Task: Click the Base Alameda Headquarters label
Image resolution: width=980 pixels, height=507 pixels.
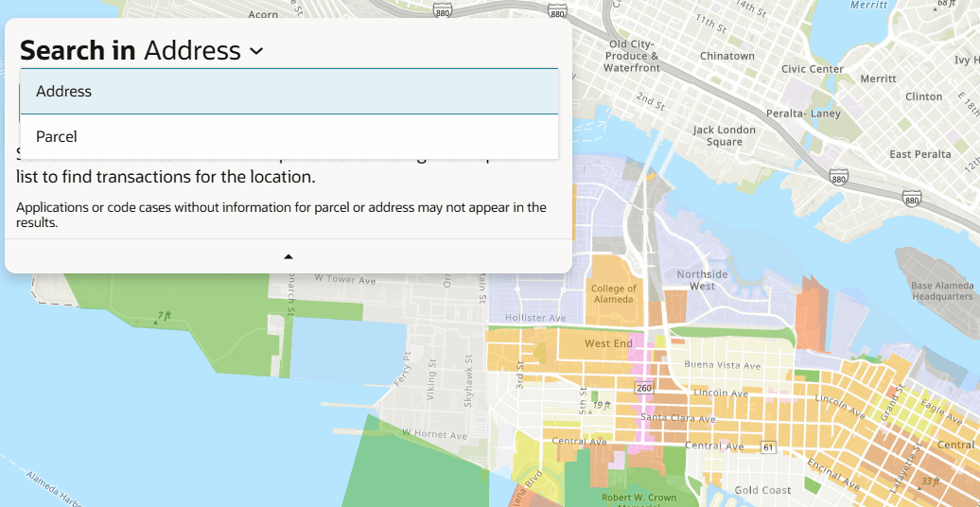Action: pos(942,290)
